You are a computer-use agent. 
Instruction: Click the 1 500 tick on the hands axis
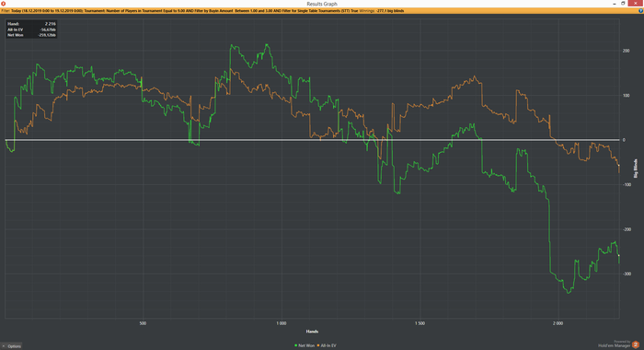pos(420,323)
